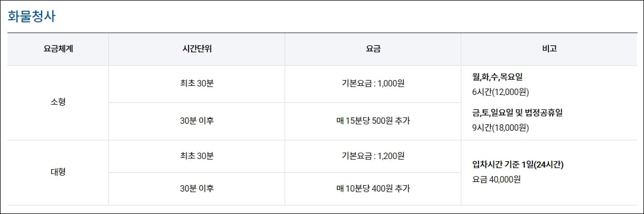Click the 비고 column header
The width and height of the screenshot is (644, 214).
coord(549,49)
